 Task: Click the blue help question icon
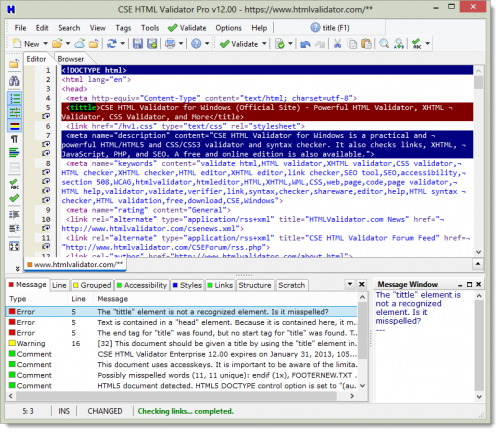point(196,43)
